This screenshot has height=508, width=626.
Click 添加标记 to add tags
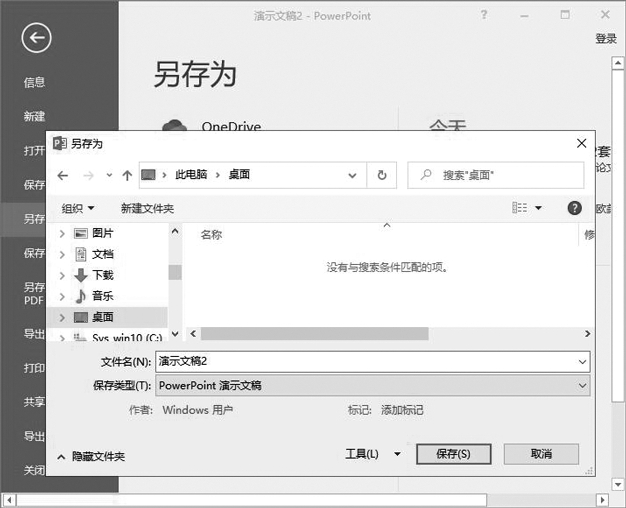pos(402,410)
